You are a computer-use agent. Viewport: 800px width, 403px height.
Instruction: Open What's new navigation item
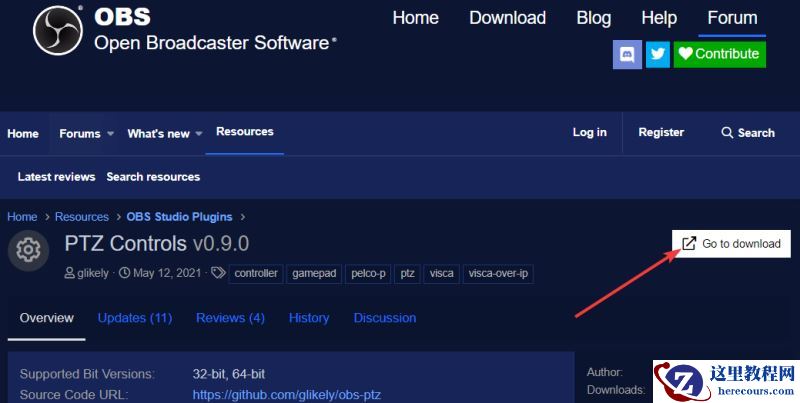(x=158, y=134)
